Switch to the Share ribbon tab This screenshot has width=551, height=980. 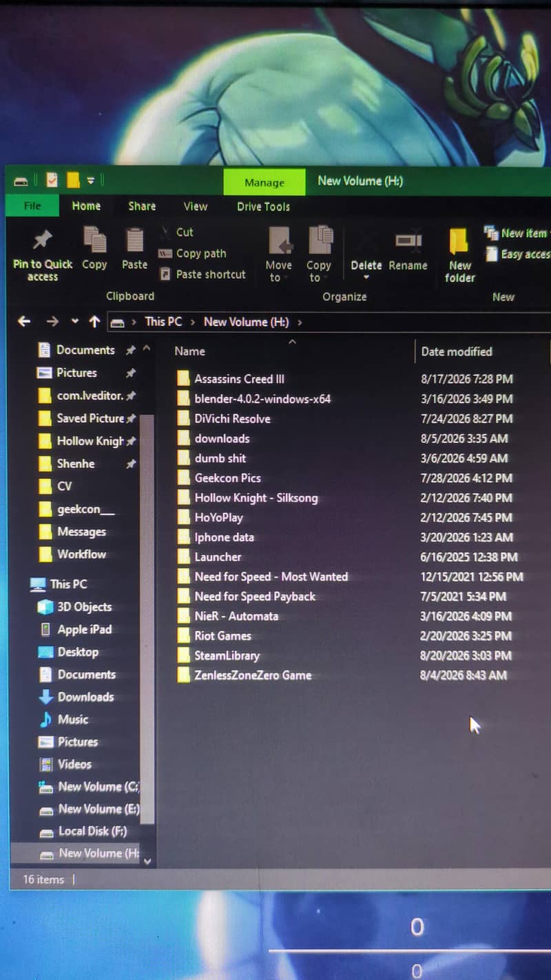(x=142, y=206)
